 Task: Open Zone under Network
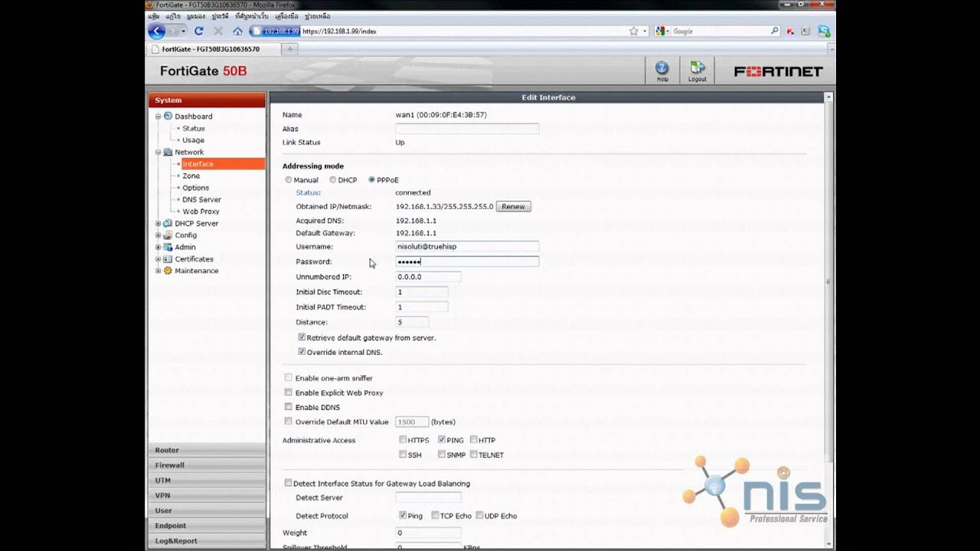click(191, 176)
